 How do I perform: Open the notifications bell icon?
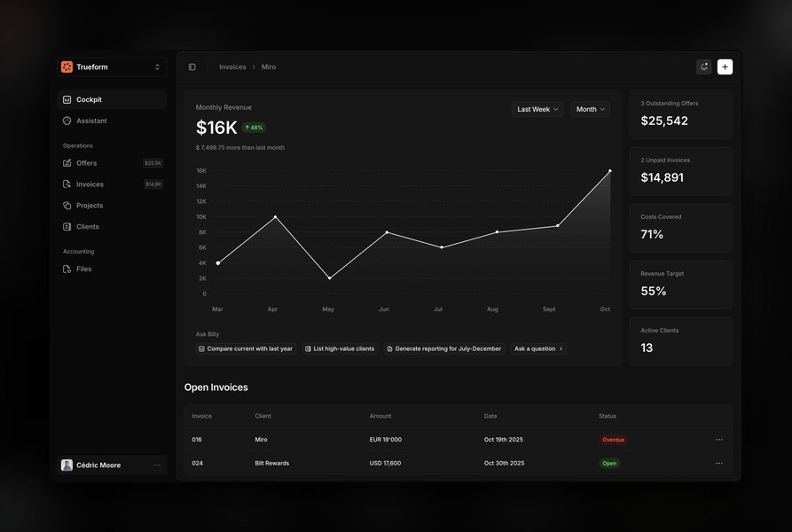(703, 66)
